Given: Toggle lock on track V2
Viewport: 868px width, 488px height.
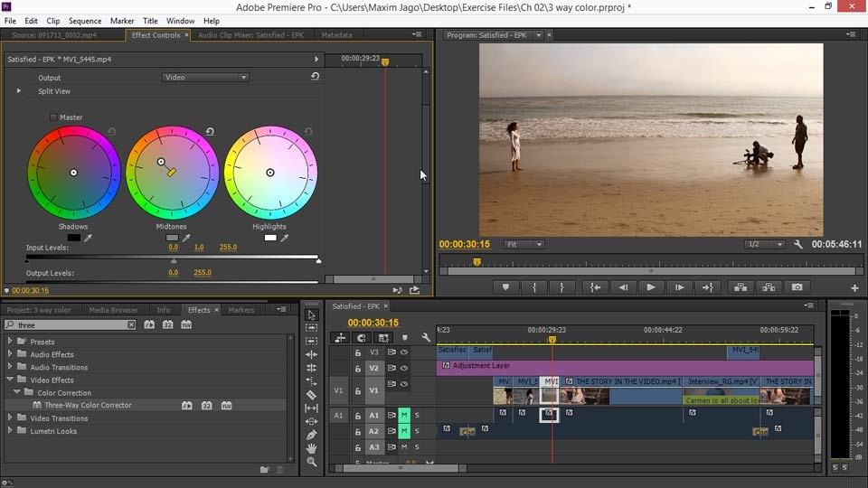Looking at the screenshot, I should [358, 369].
